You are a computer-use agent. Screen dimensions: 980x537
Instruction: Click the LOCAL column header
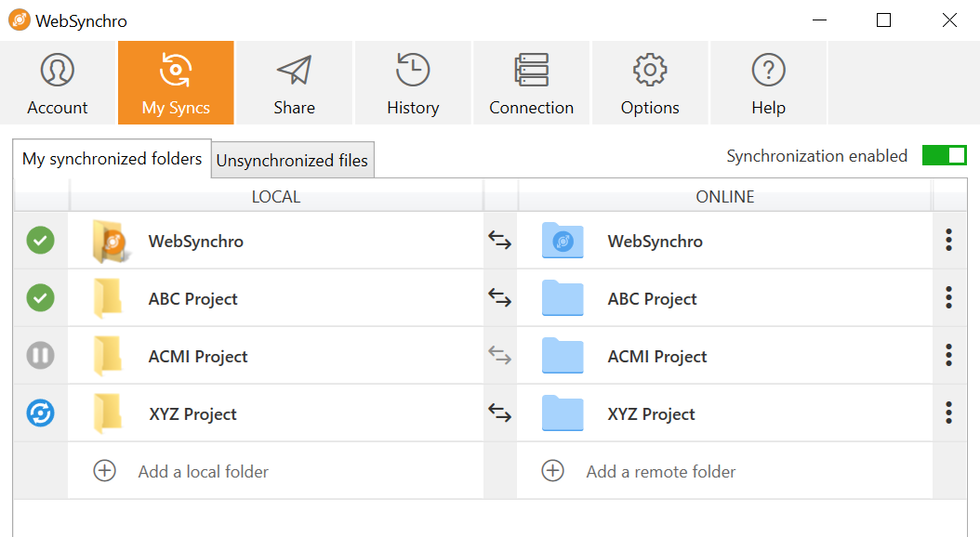(x=275, y=197)
